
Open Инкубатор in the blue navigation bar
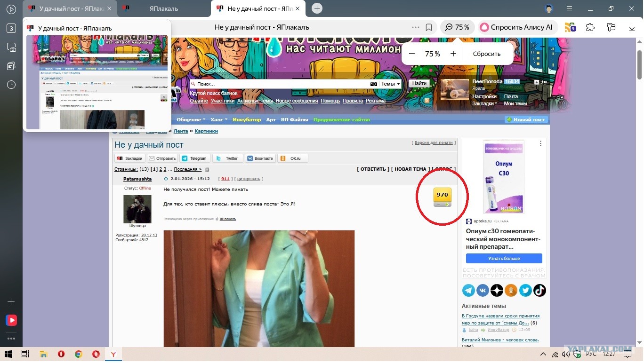click(247, 119)
